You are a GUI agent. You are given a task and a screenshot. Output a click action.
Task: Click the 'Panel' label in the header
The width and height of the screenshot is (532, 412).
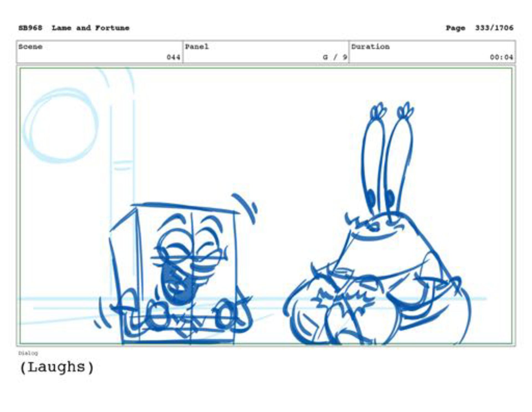pyautogui.click(x=197, y=47)
